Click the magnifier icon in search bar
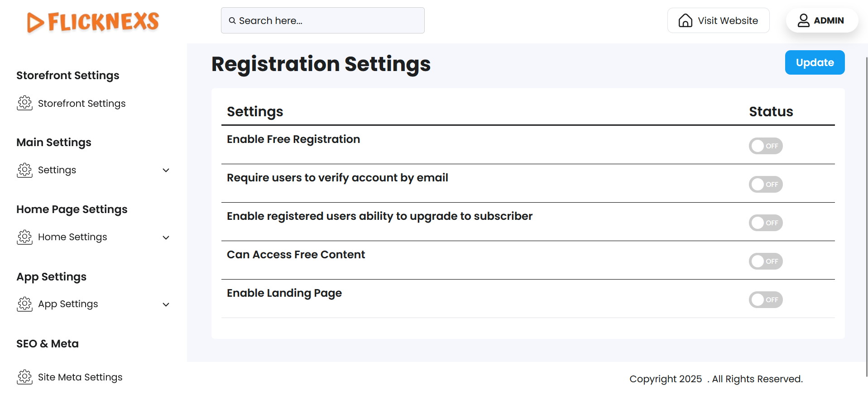The width and height of the screenshot is (868, 394). coord(232,21)
